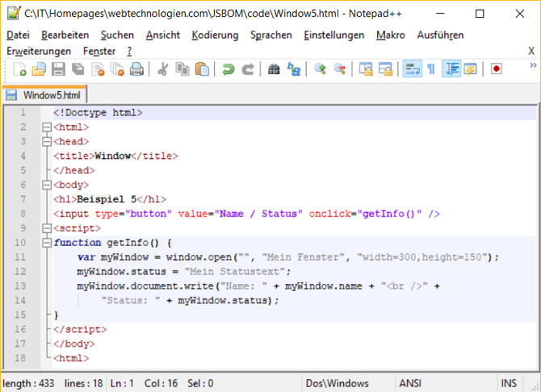Open the ? help menu
This screenshot has height=392, width=541.
tap(129, 52)
